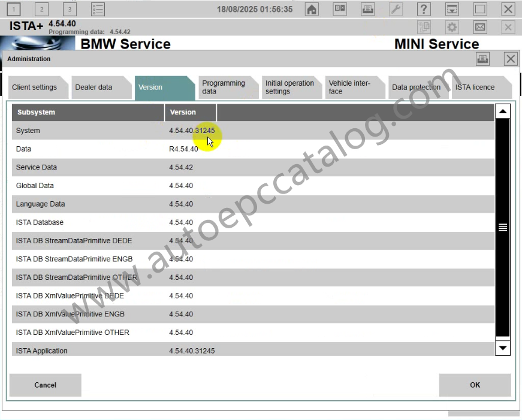Select the ISTA Database row

pos(253,222)
